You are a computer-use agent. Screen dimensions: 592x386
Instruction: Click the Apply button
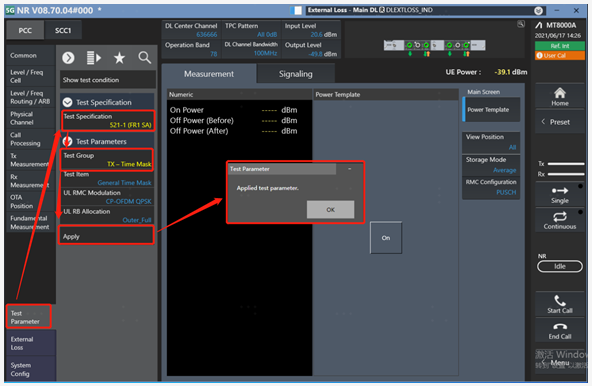(x=106, y=236)
